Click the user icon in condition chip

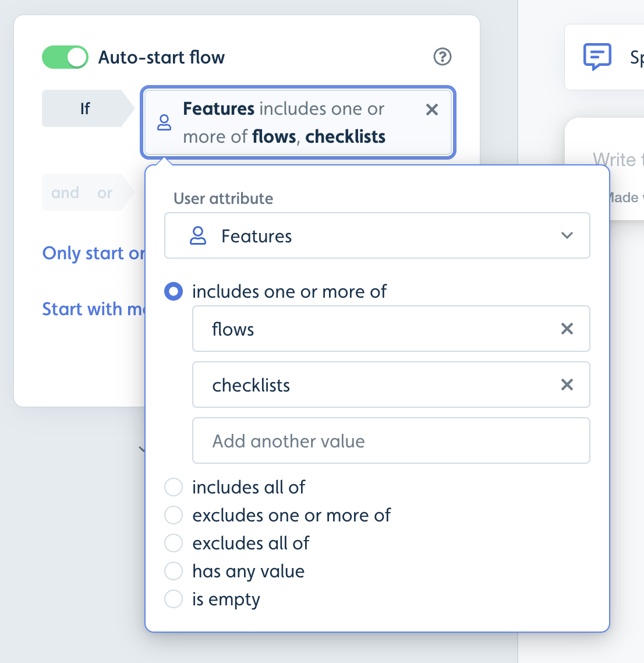[164, 122]
